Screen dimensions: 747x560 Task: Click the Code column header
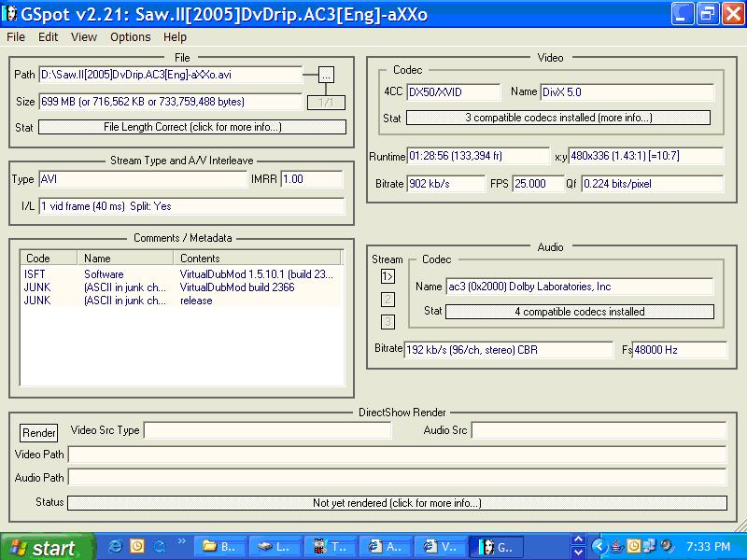[49, 259]
